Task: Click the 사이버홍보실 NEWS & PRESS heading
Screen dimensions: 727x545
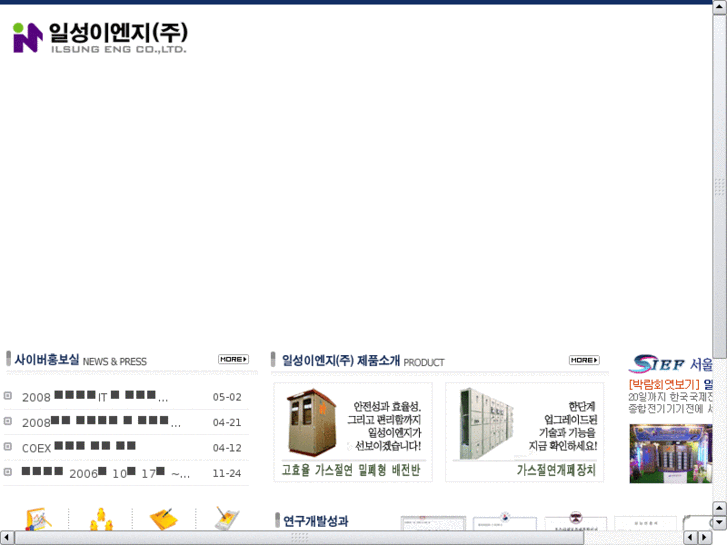Action: point(80,360)
